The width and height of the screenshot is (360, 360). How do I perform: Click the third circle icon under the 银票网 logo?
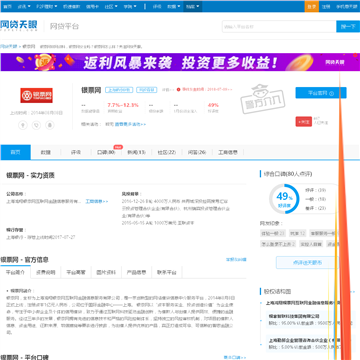coord(50,125)
